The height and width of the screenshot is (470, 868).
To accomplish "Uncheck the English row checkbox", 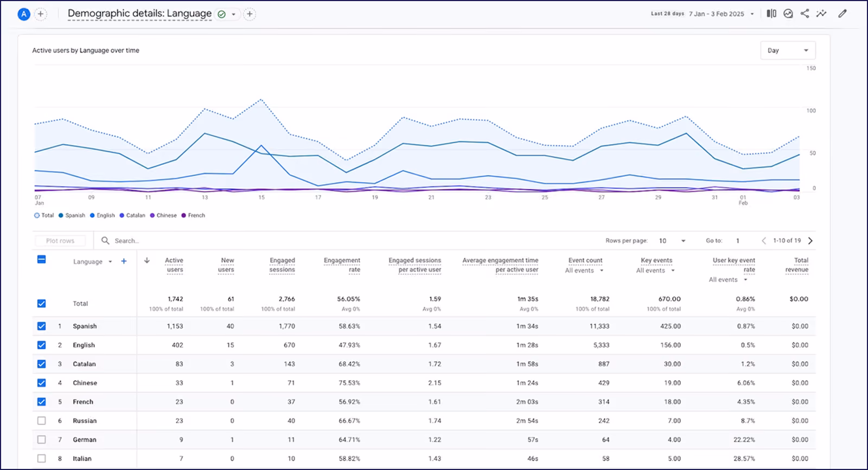I will 41,345.
